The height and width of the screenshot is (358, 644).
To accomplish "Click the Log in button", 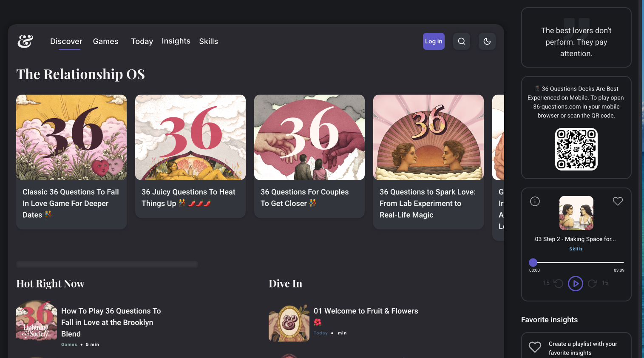I will (x=434, y=41).
